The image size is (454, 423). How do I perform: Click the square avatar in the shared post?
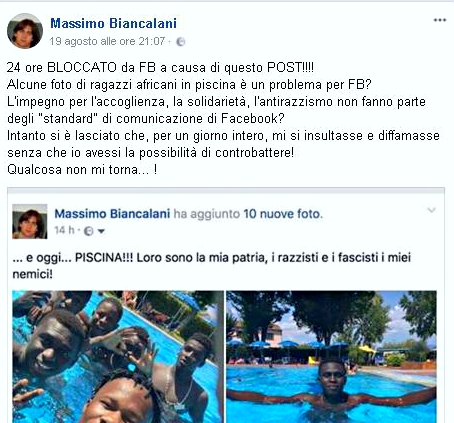click(x=30, y=221)
